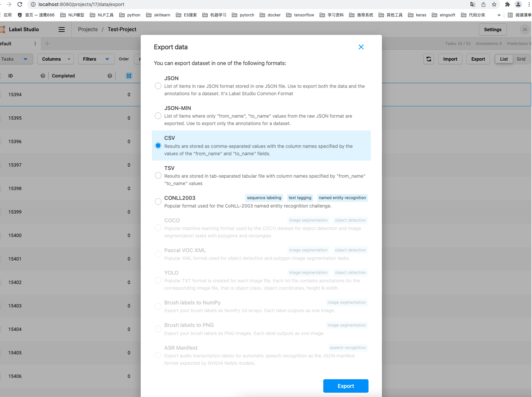The image size is (532, 397).
Task: Select the JSON export format radio
Action: click(x=158, y=86)
